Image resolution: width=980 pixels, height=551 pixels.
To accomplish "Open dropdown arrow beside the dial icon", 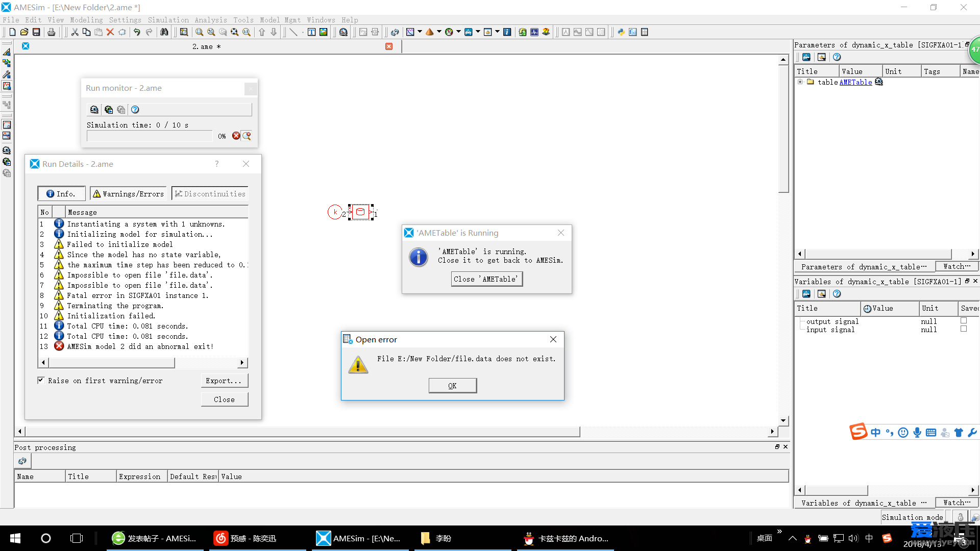I will click(458, 32).
